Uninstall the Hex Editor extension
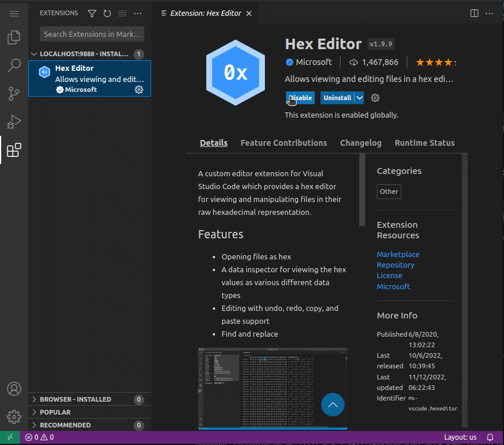 [337, 98]
